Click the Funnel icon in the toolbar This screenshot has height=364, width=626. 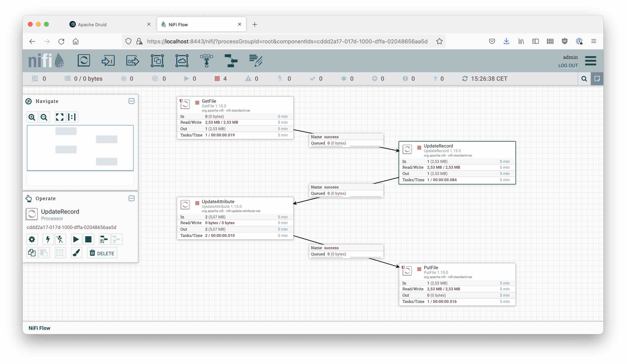(x=207, y=61)
